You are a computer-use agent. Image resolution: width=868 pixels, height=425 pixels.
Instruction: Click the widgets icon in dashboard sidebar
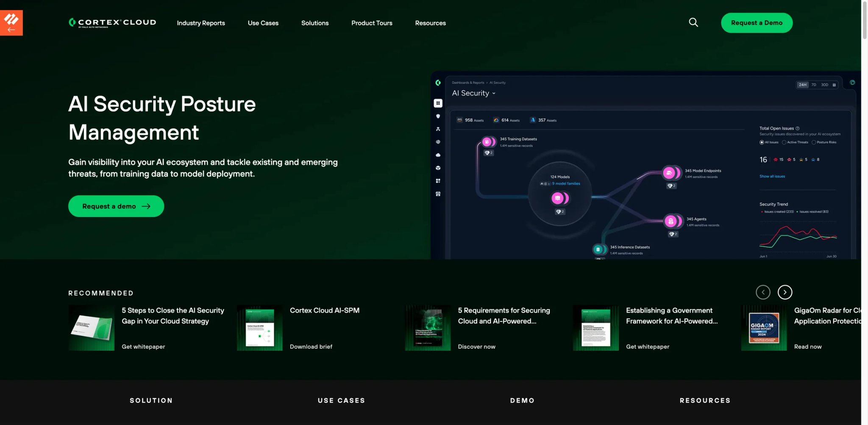tap(438, 181)
